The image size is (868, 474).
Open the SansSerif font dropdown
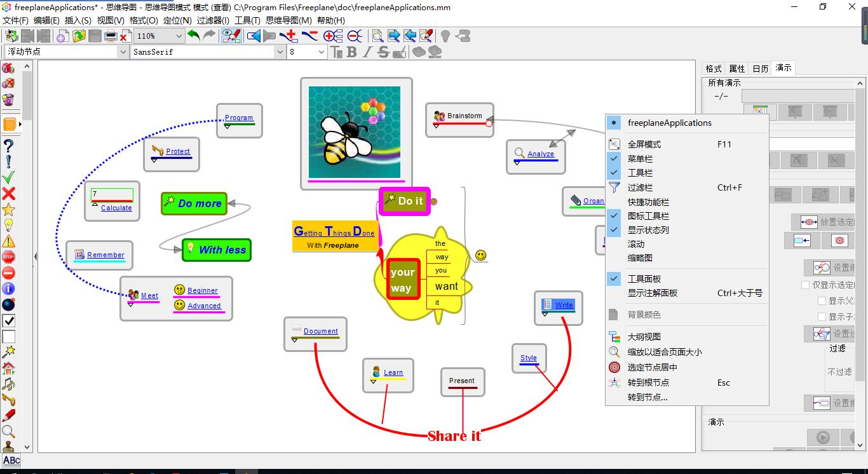click(280, 52)
